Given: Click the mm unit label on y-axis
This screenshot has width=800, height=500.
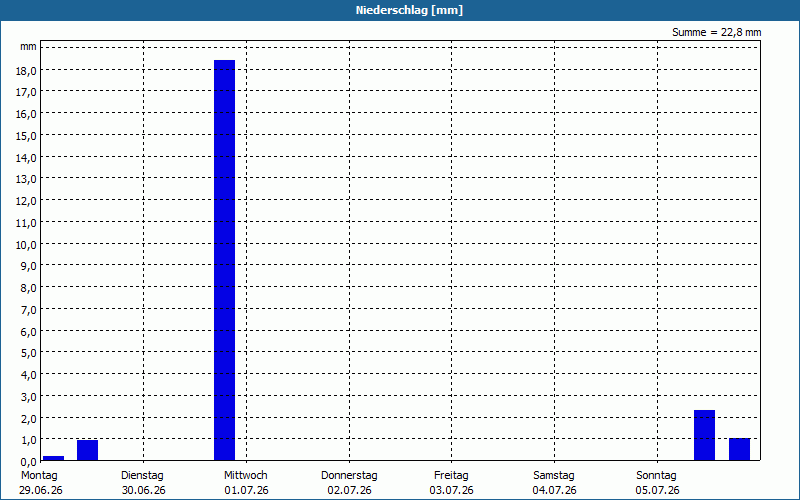Looking at the screenshot, I should [29, 47].
